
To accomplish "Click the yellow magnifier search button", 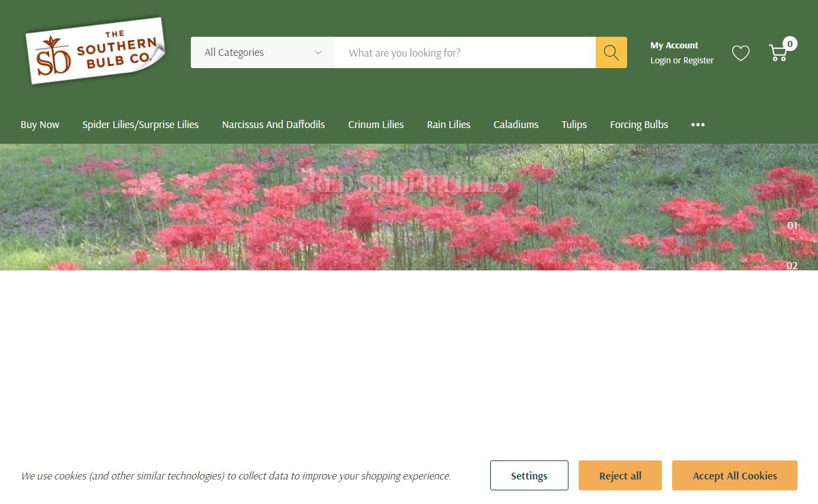I will click(x=611, y=52).
